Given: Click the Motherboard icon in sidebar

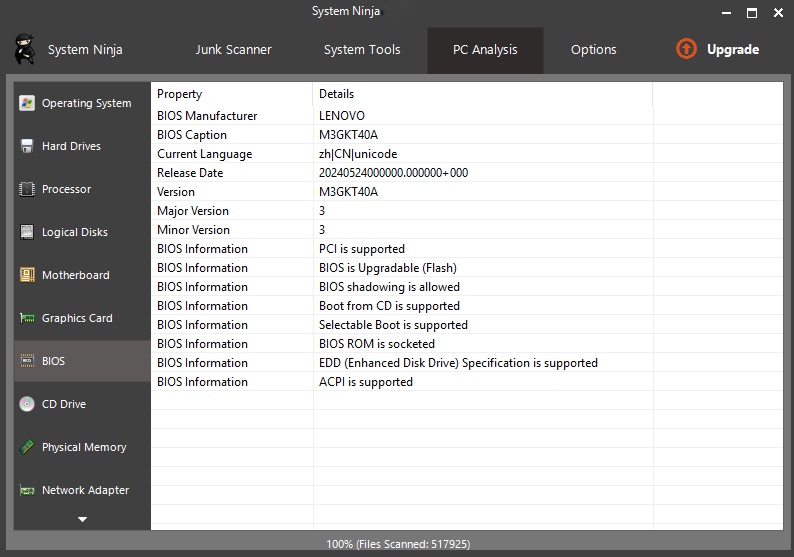Looking at the screenshot, I should pos(27,275).
